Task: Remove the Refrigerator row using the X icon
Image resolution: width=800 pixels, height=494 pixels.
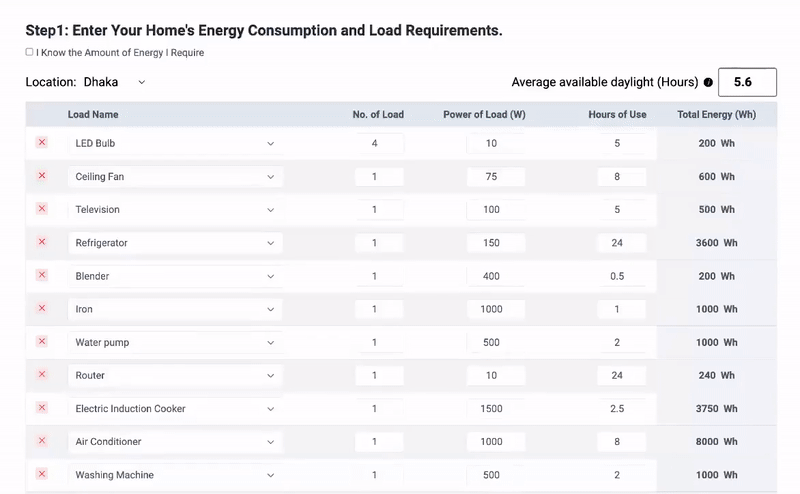Action: (x=42, y=242)
